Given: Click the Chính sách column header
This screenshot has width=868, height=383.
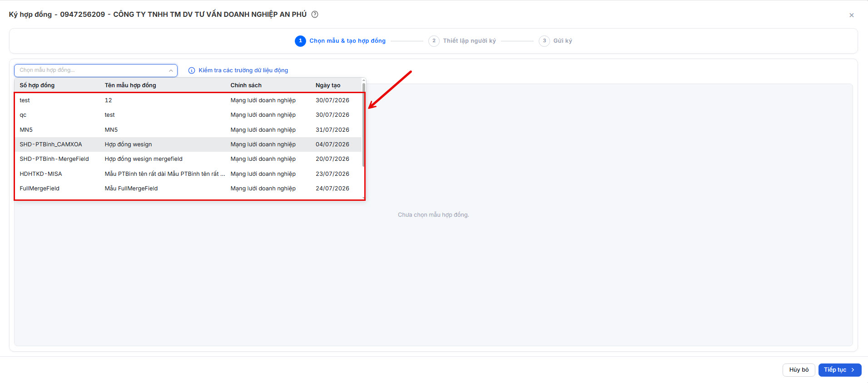Looking at the screenshot, I should point(246,85).
